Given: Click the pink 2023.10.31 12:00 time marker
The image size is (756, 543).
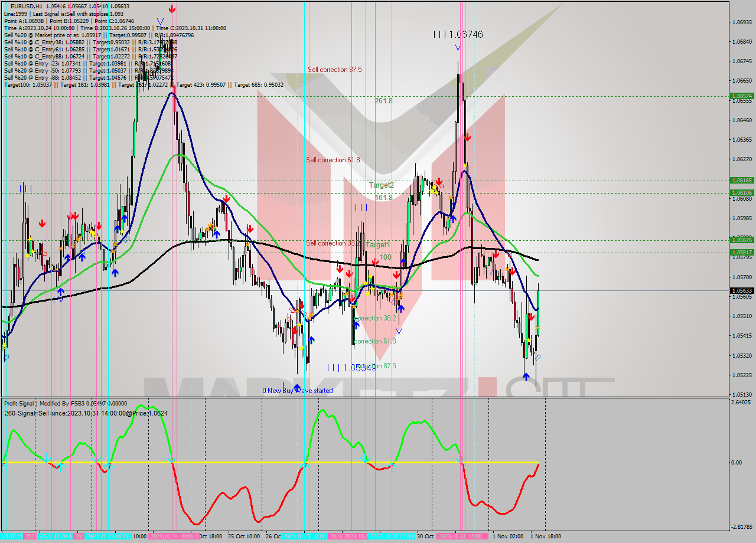Looking at the screenshot, I should coord(461,536).
